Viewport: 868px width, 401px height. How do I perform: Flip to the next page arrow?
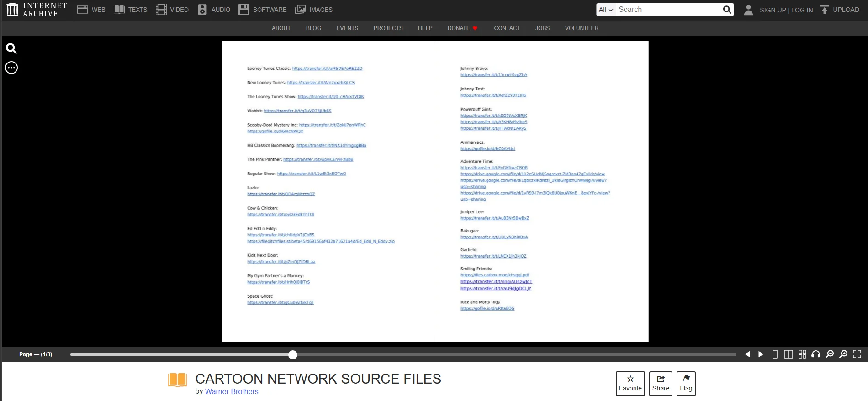point(761,354)
